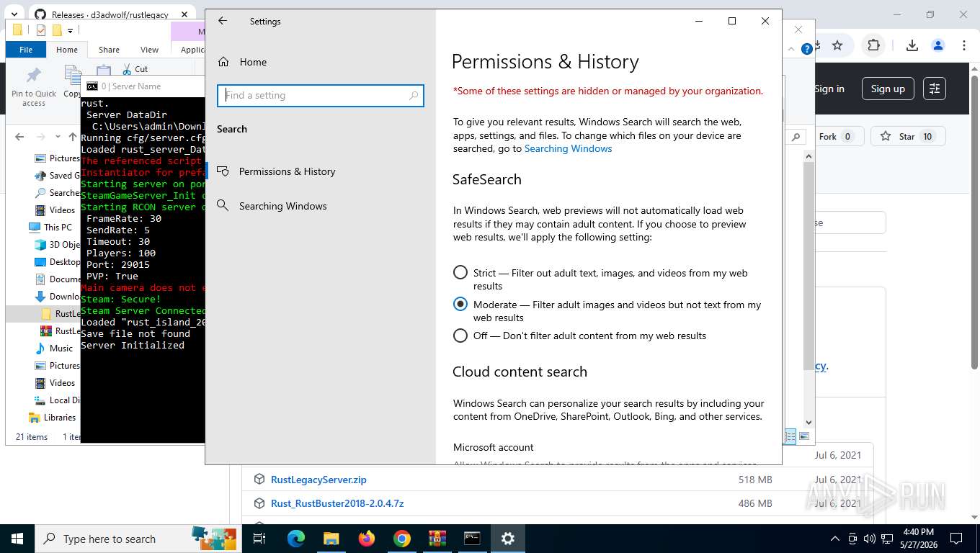Open notification center icon
980x553 pixels.
[x=956, y=539]
